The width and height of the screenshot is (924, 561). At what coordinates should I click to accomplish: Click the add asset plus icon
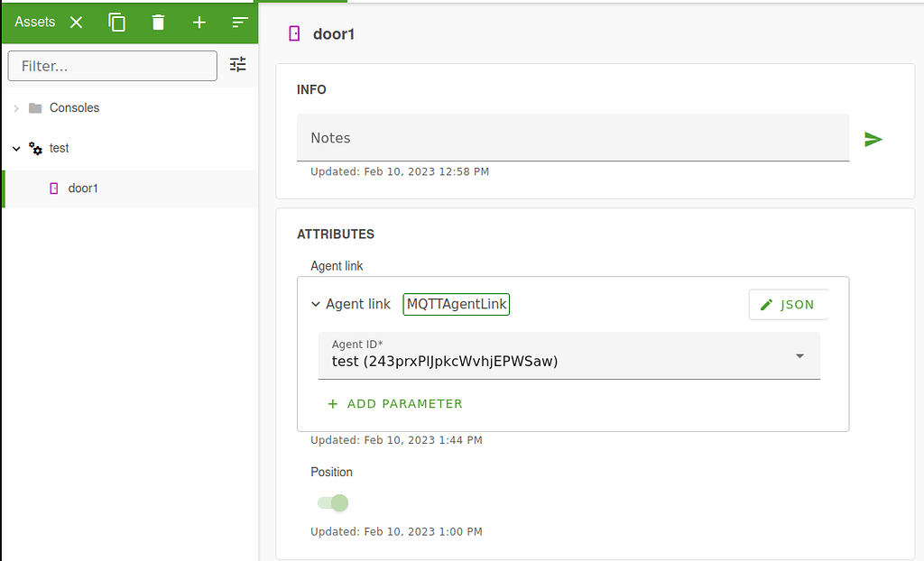[x=199, y=22]
